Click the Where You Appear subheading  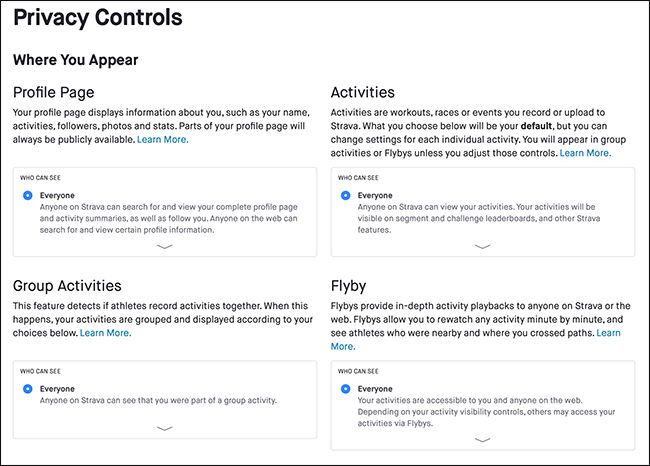75,60
